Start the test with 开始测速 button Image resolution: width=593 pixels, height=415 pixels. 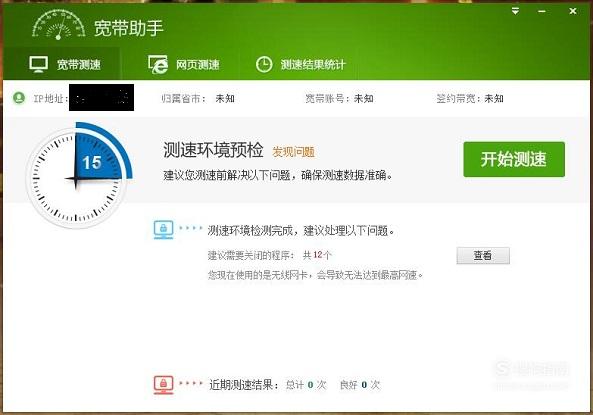click(x=514, y=159)
